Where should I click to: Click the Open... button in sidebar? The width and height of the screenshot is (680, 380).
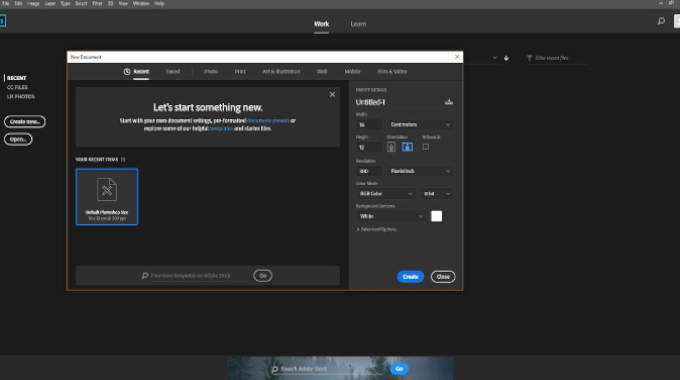tap(18, 139)
